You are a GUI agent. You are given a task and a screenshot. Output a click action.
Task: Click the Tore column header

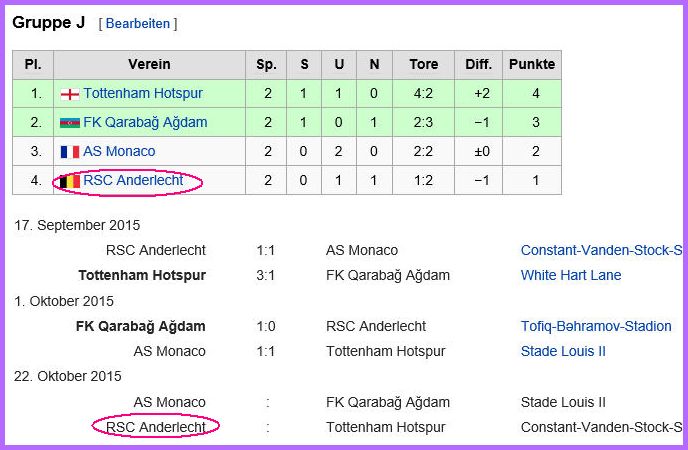coord(423,64)
